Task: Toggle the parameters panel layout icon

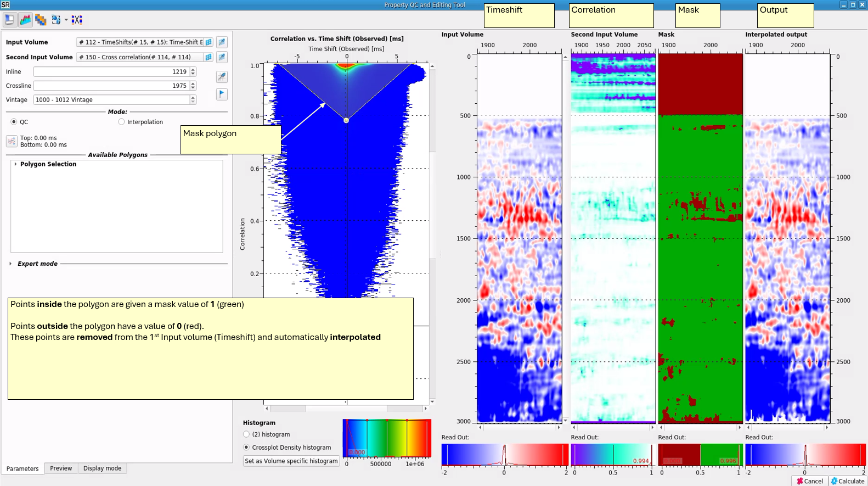Action: (x=9, y=20)
